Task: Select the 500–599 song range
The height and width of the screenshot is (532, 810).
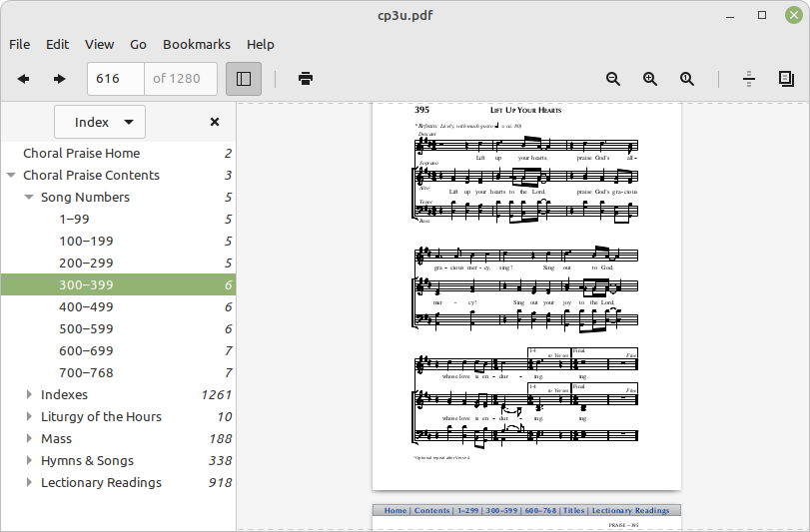Action: tap(118, 328)
